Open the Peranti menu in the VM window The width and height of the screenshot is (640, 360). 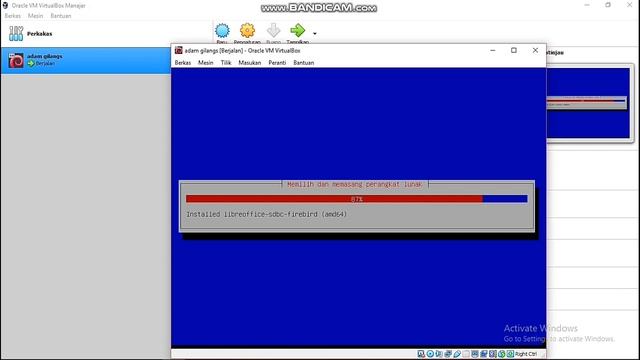tap(277, 62)
